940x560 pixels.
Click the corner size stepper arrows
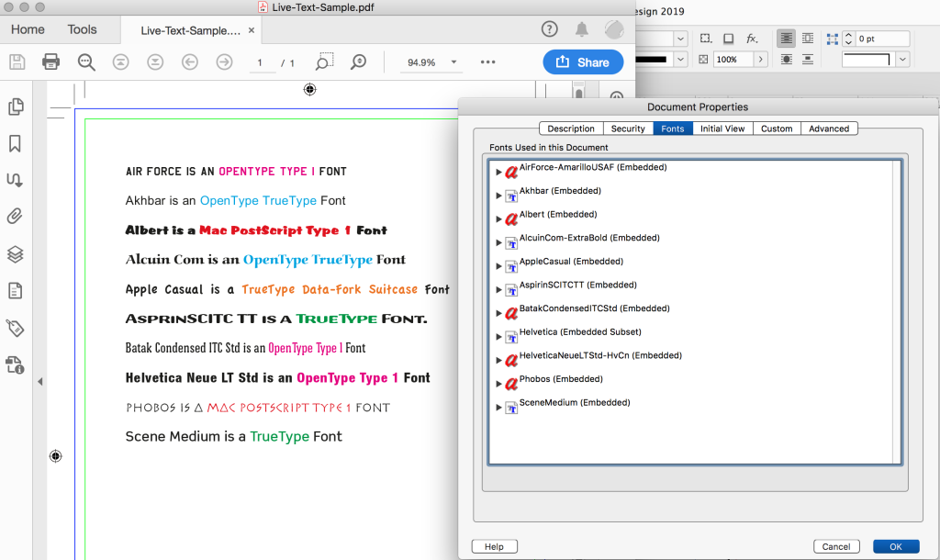848,39
